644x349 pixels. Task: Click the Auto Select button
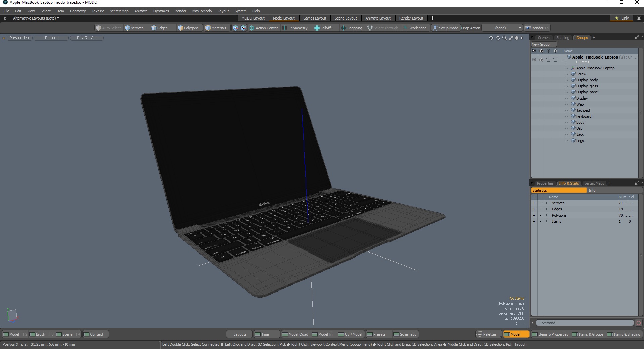pyautogui.click(x=108, y=28)
